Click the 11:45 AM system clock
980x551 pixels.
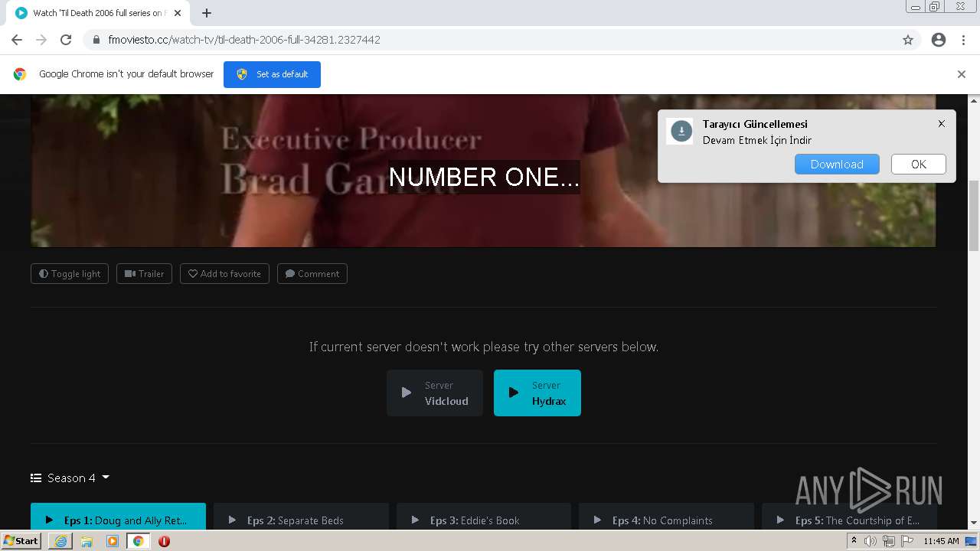[941, 541]
